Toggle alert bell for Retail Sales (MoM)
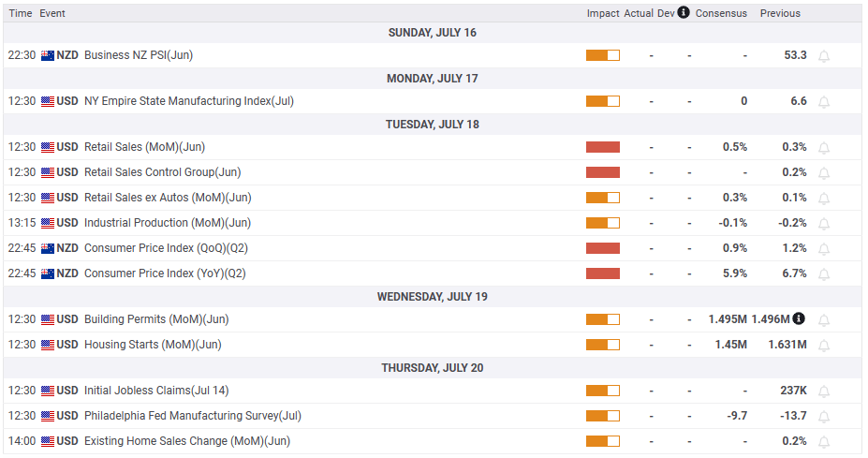This screenshot has width=868, height=458. 825,148
